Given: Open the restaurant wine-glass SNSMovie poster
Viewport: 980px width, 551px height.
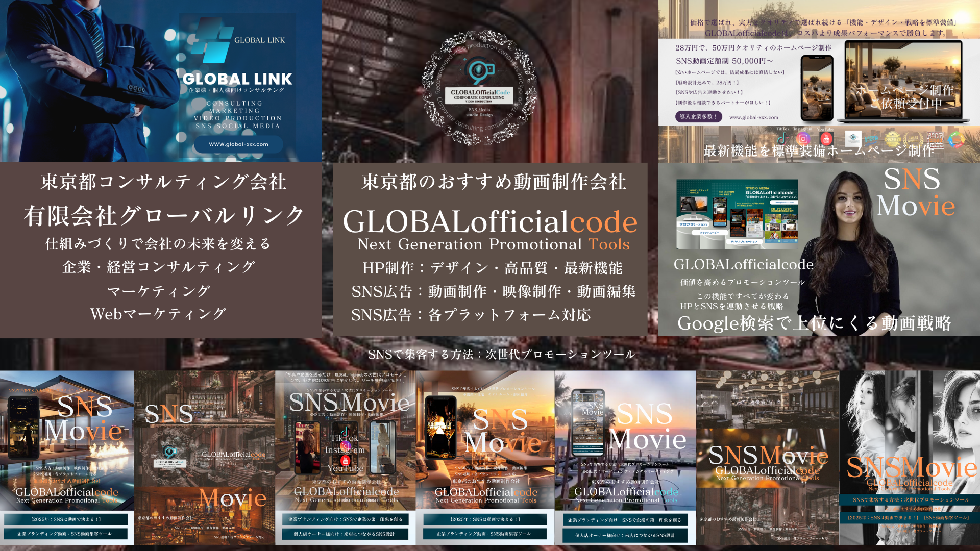Looking at the screenshot, I should tap(768, 458).
